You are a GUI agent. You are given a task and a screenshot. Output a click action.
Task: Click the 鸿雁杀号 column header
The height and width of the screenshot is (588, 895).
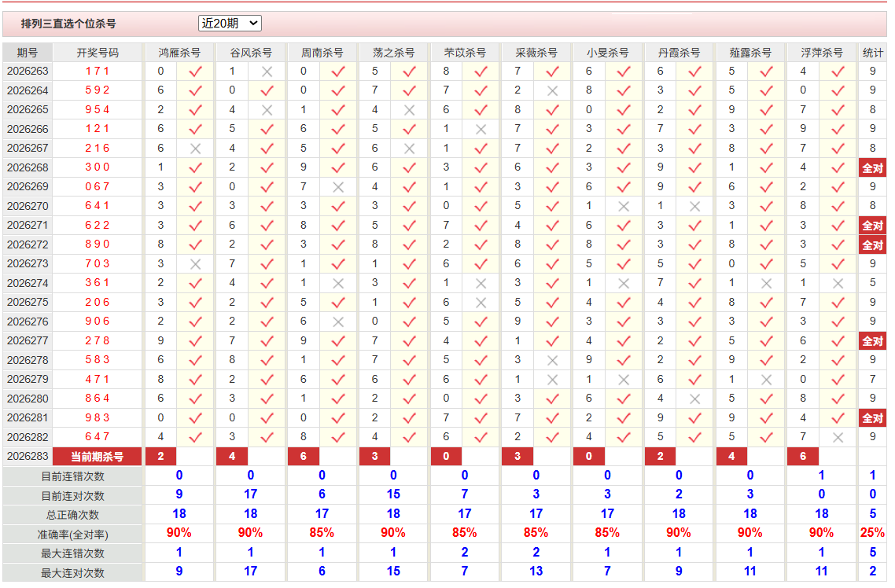tap(179, 53)
